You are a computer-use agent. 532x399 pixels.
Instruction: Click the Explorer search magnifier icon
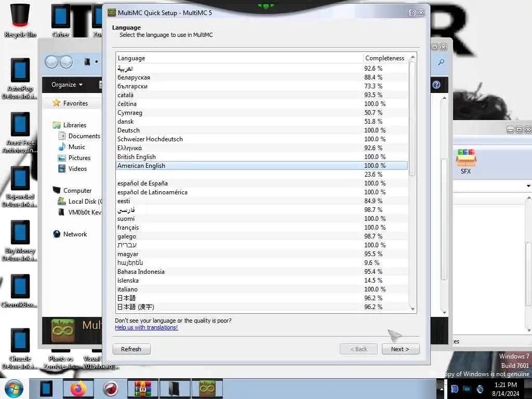[x=441, y=62]
